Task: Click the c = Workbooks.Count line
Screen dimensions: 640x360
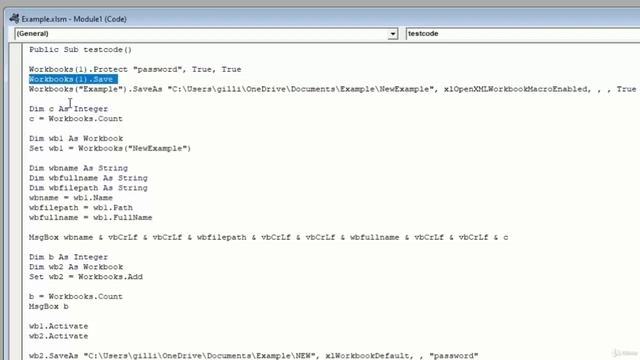Action: tap(76, 119)
